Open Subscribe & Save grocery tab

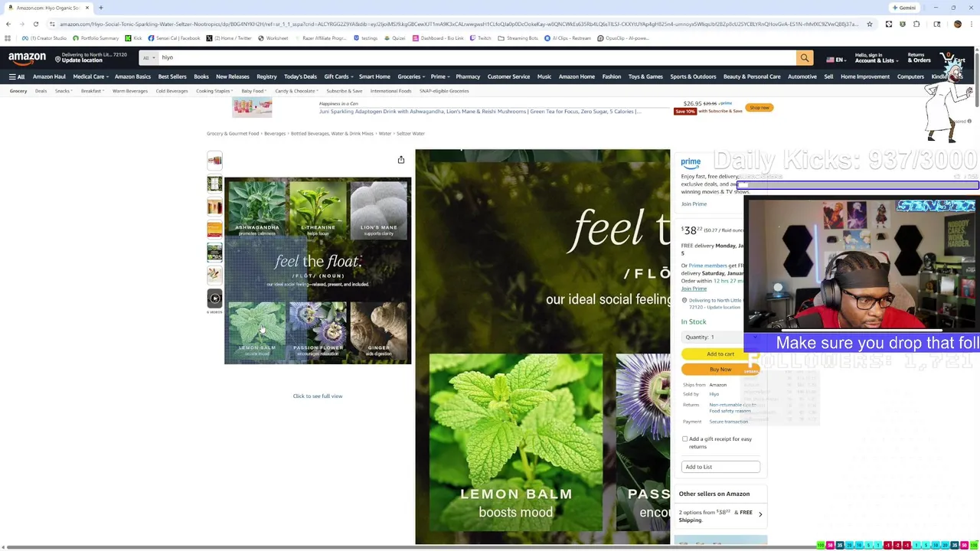(x=345, y=91)
